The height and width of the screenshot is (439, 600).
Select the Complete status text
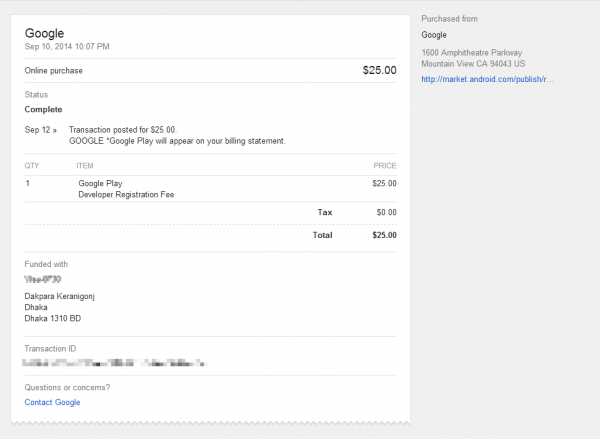click(x=43, y=109)
